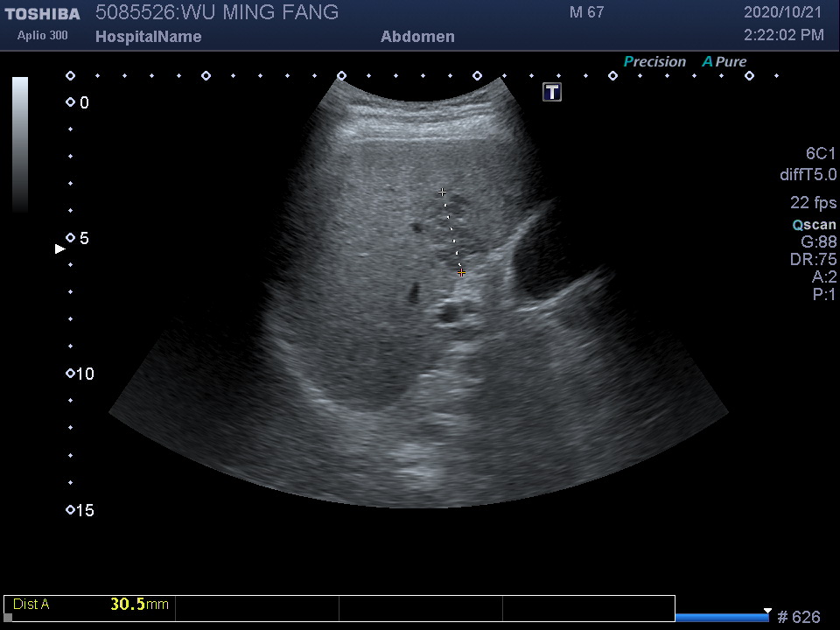
Task: Click the blue cine frame progress bar
Action: 722,618
